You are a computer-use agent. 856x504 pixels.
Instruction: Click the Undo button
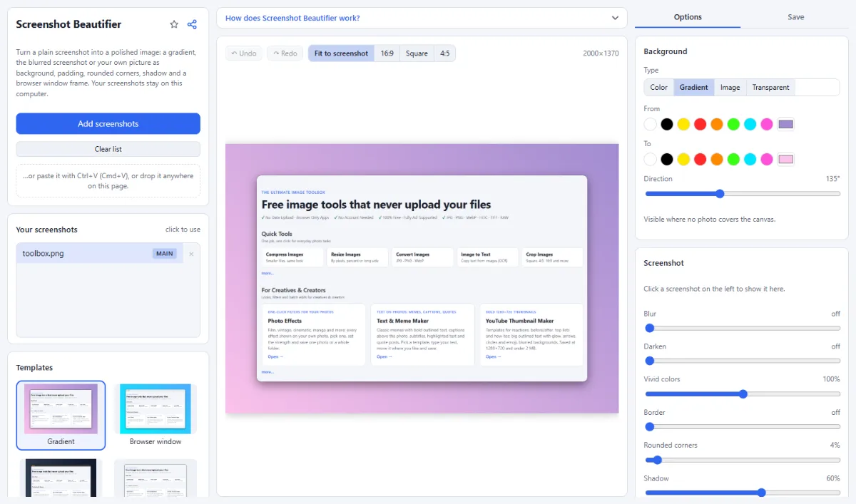point(244,53)
